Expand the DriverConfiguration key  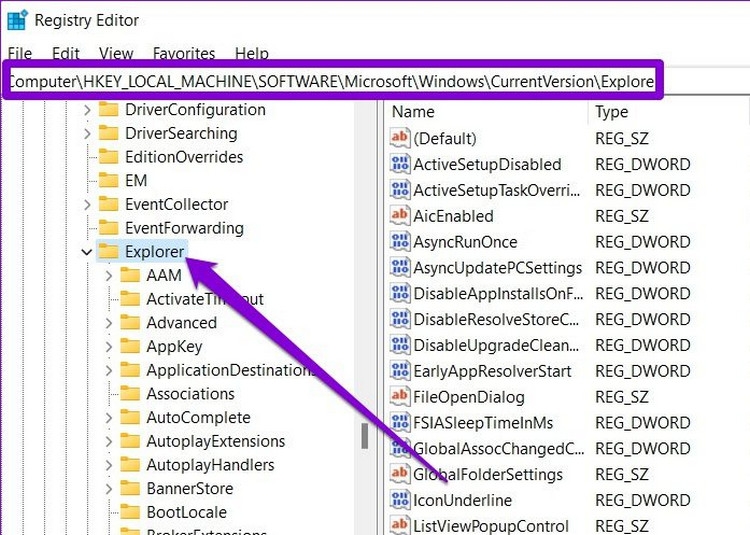click(87, 110)
